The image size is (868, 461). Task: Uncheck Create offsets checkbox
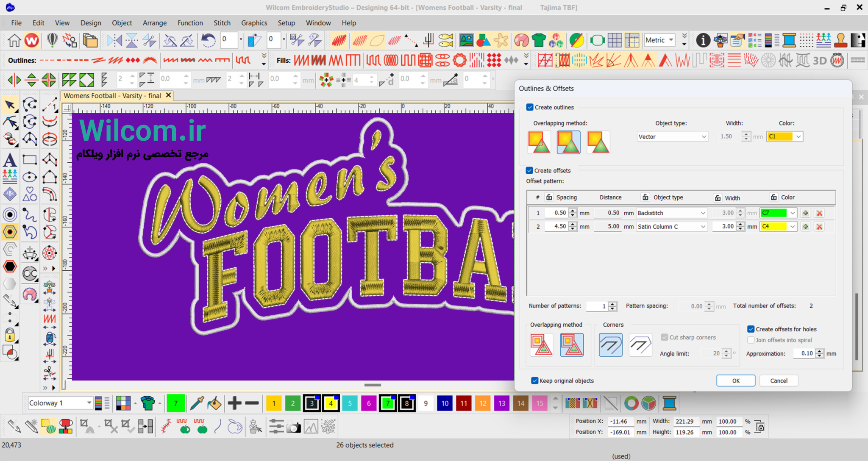[529, 170]
